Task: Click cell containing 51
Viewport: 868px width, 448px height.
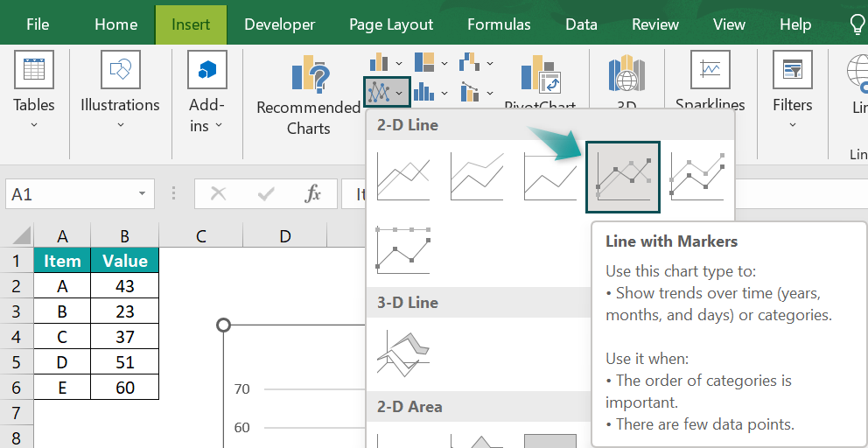Action: (124, 362)
